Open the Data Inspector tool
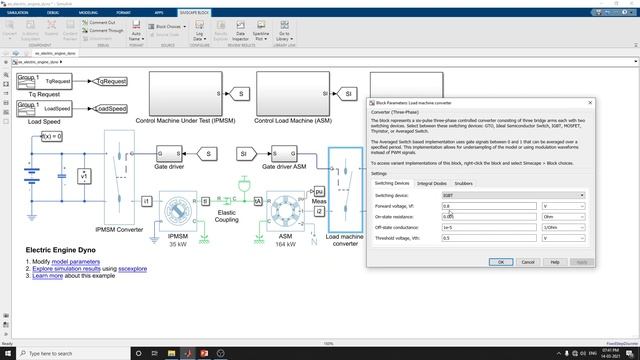The height and width of the screenshot is (360, 640). pos(240,31)
